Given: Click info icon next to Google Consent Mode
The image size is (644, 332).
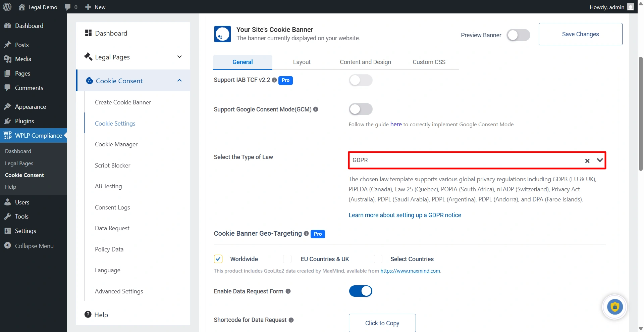Looking at the screenshot, I should pos(316,109).
